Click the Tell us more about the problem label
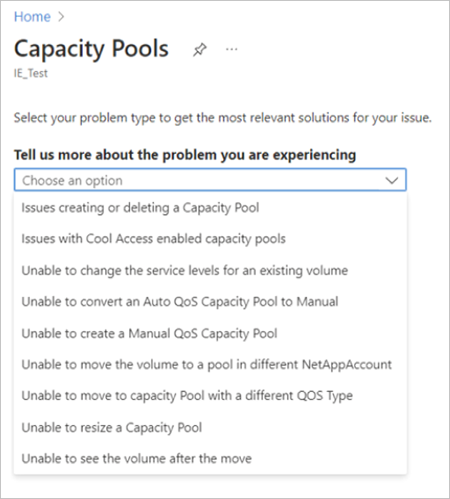This screenshot has height=499, width=450. click(x=185, y=155)
